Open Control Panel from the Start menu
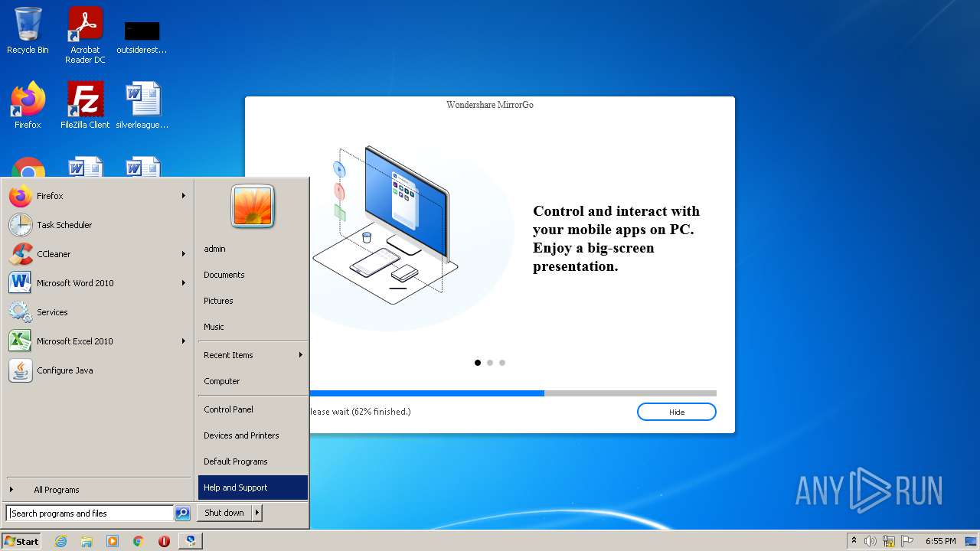Screen dimensions: 980x551 (x=253, y=409)
